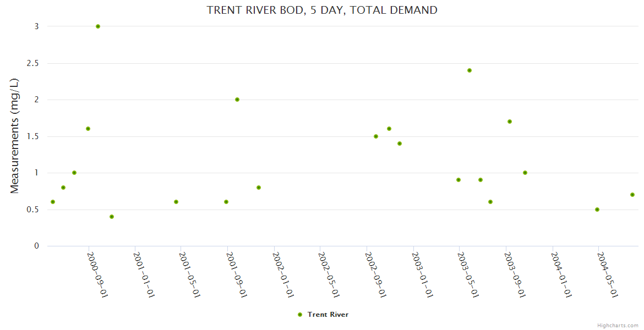The height and width of the screenshot is (330, 644).
Task: Select the lowest data point at 0.4 mg/L
Action: pos(112,217)
